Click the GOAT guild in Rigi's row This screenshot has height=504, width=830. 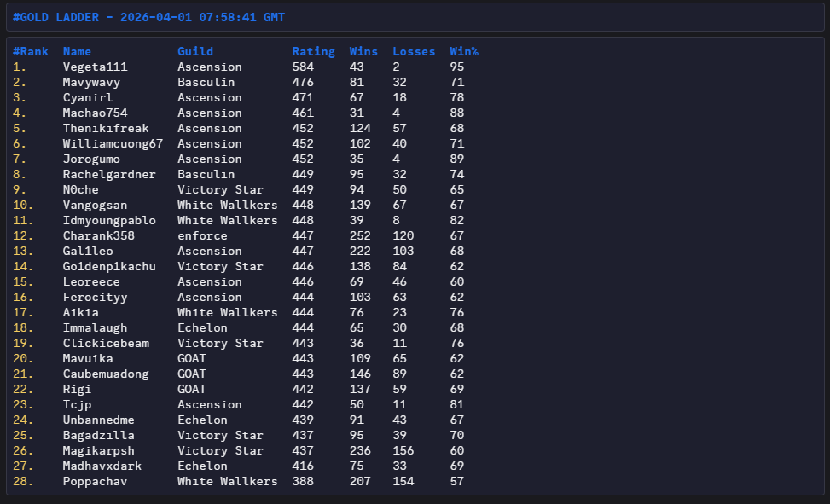click(x=192, y=389)
